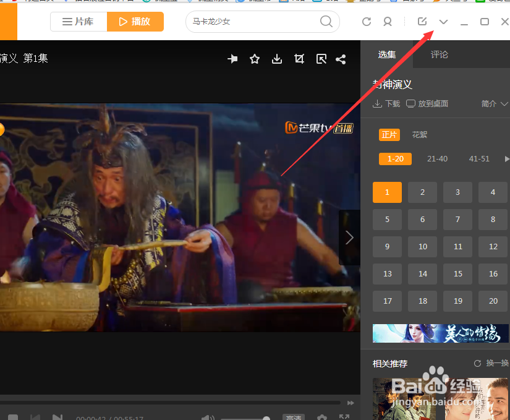Viewport: 510px width, 420px height.
Task: Open the user account icon
Action: 388,22
